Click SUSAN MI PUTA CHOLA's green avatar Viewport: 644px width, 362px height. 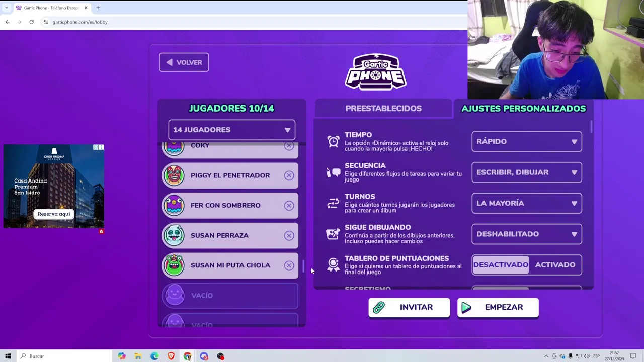coord(174,265)
